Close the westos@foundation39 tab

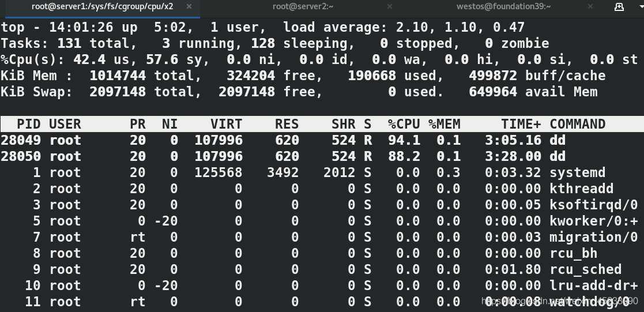point(590,6)
